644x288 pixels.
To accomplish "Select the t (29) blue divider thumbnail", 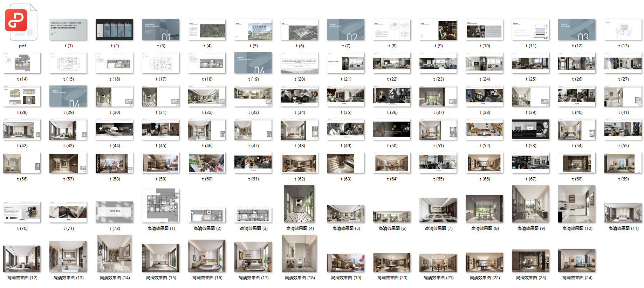I will 68,96.
